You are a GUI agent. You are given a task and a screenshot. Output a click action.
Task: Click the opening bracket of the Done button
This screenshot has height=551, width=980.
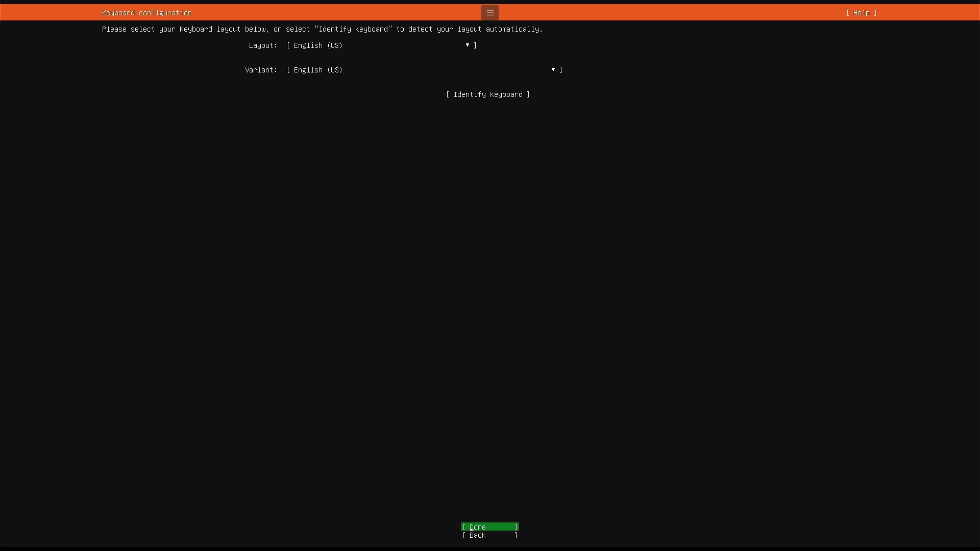pos(464,527)
